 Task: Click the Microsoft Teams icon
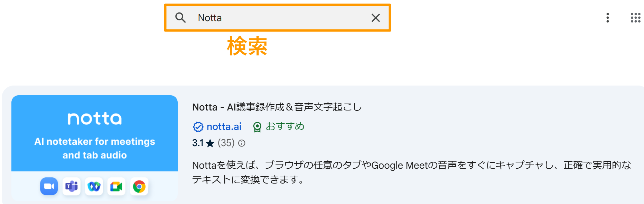[x=72, y=186]
